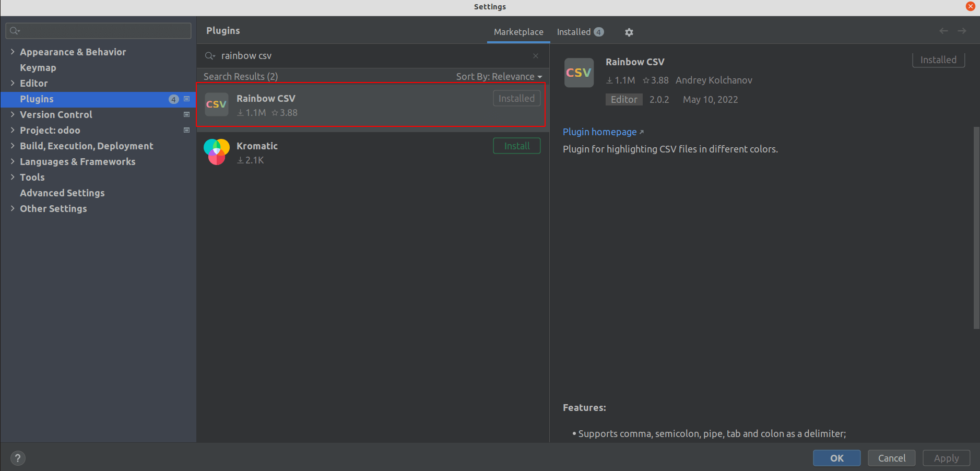Switch to the Installed tab
Image resolution: width=980 pixels, height=471 pixels.
pyautogui.click(x=580, y=32)
